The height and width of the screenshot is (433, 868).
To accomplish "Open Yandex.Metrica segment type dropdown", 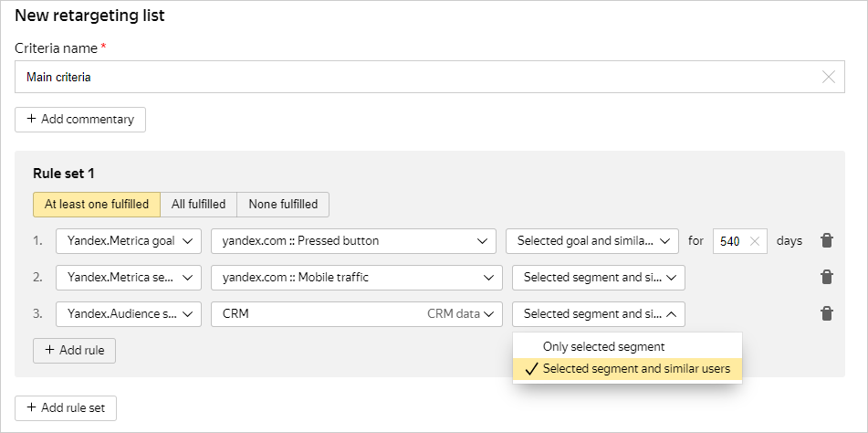I will (x=129, y=277).
